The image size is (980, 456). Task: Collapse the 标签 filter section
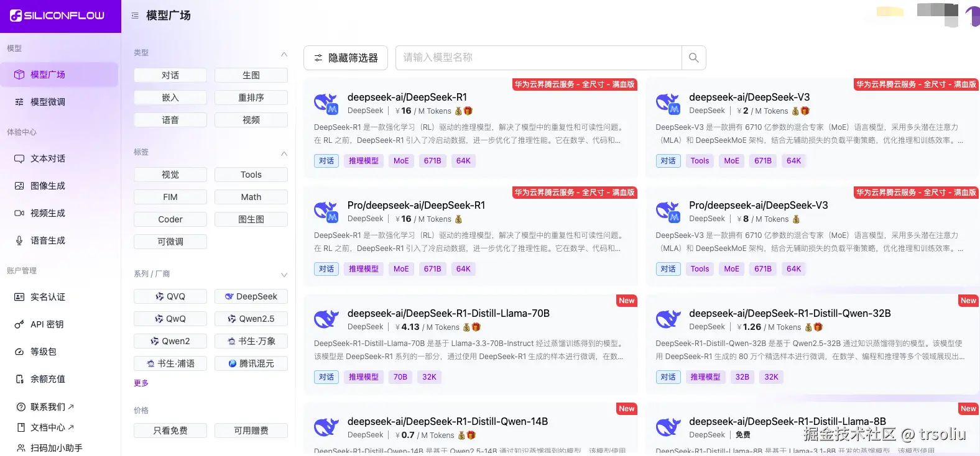click(x=284, y=153)
